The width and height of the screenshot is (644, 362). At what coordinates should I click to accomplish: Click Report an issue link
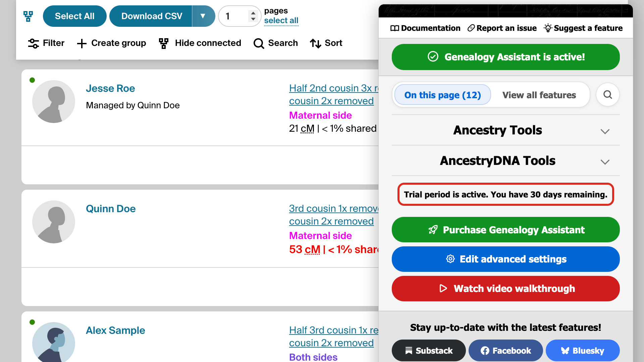click(502, 28)
